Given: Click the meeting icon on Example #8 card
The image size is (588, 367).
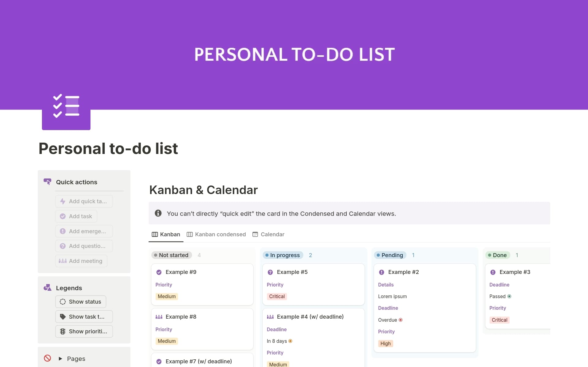Looking at the screenshot, I should coord(159,316).
